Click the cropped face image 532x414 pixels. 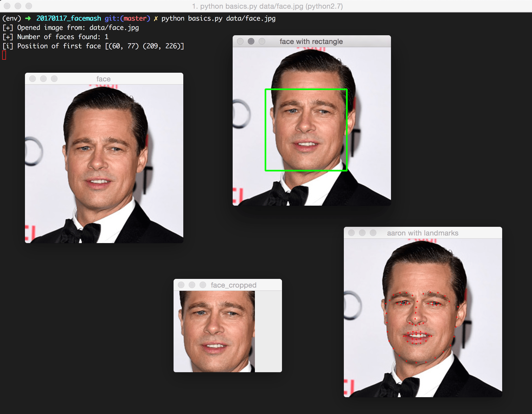pos(214,331)
